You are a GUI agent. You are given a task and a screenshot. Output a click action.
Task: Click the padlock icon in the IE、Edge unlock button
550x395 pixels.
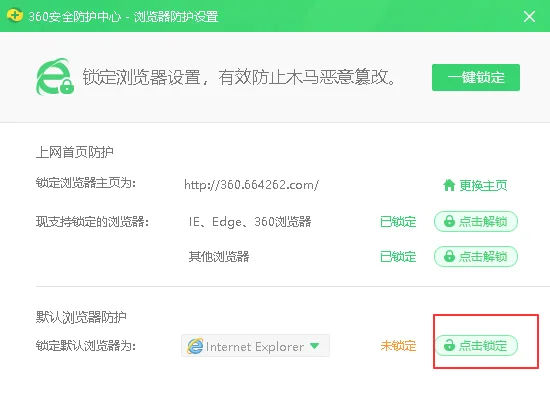coord(449,221)
